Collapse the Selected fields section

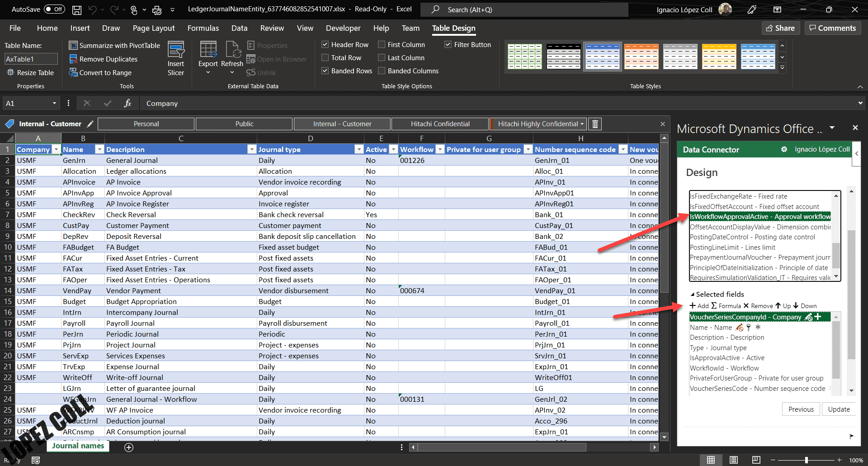tap(692, 294)
